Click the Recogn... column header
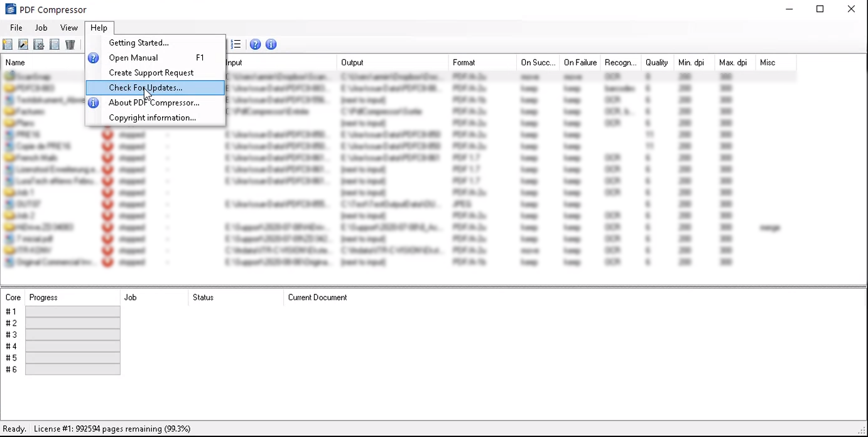Image resolution: width=868 pixels, height=437 pixels. 621,63
